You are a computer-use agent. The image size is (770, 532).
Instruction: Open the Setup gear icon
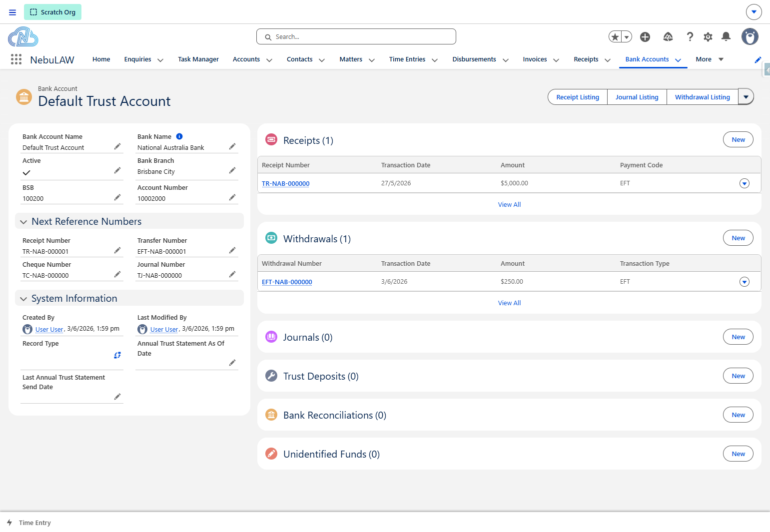708,36
